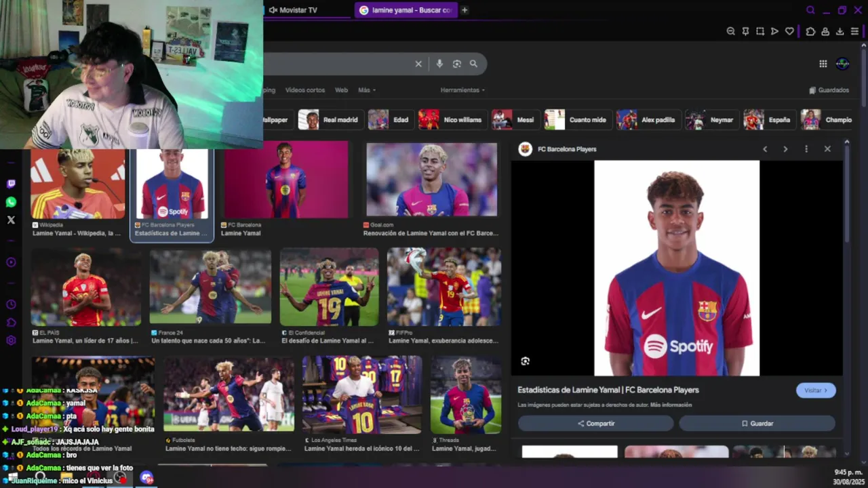Open the Google account avatar

tap(842, 64)
